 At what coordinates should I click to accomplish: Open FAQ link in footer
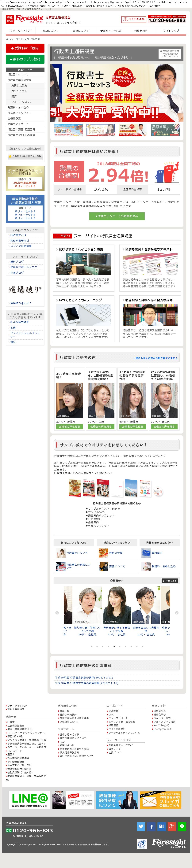pos(62,742)
